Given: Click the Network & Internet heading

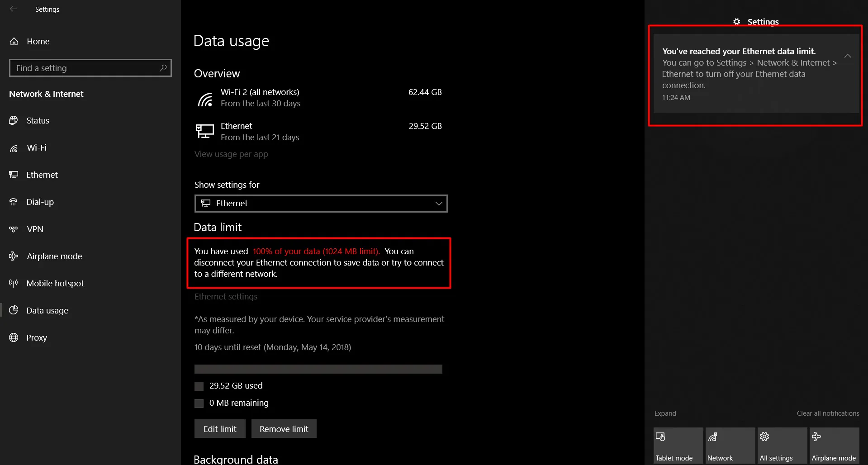Looking at the screenshot, I should pyautogui.click(x=46, y=94).
